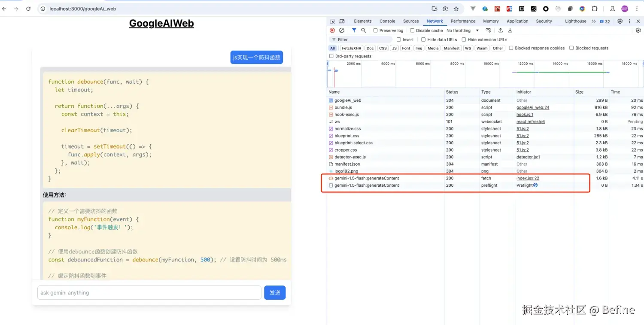Import HAR file with upload icon

tap(501, 30)
